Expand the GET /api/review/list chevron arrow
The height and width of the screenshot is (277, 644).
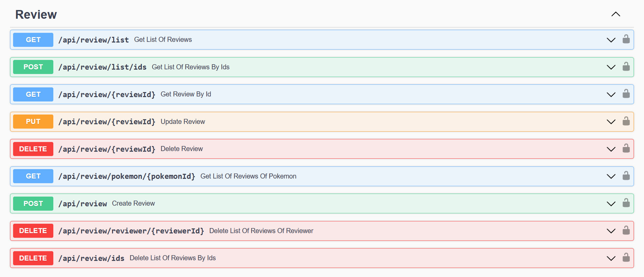click(x=611, y=40)
